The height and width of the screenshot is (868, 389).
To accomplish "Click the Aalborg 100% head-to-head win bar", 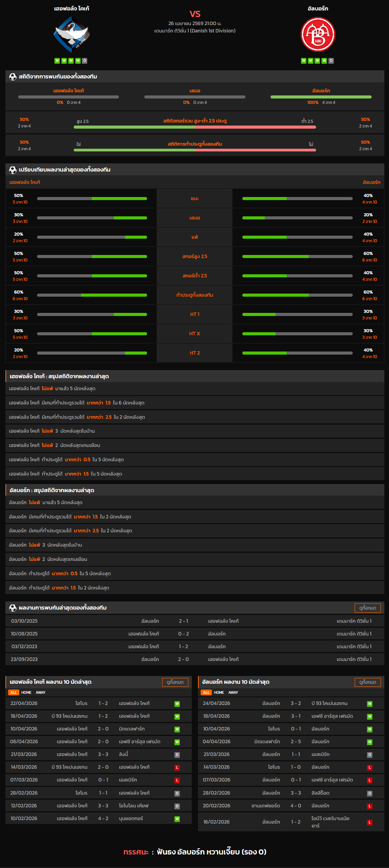I will click(x=321, y=97).
